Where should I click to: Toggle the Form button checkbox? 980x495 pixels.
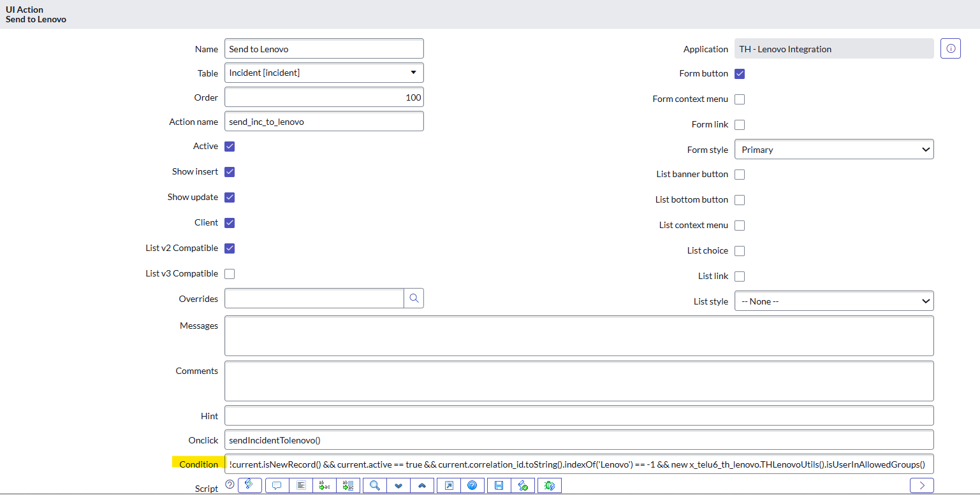click(740, 74)
